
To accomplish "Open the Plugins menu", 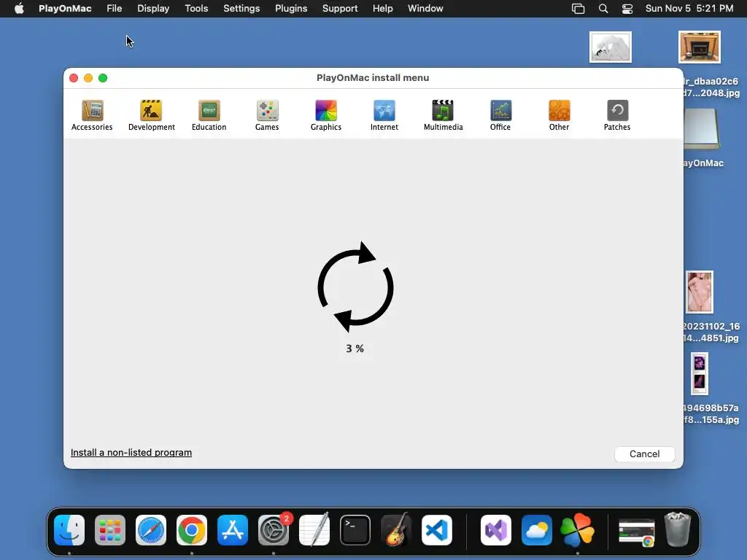I will (291, 9).
